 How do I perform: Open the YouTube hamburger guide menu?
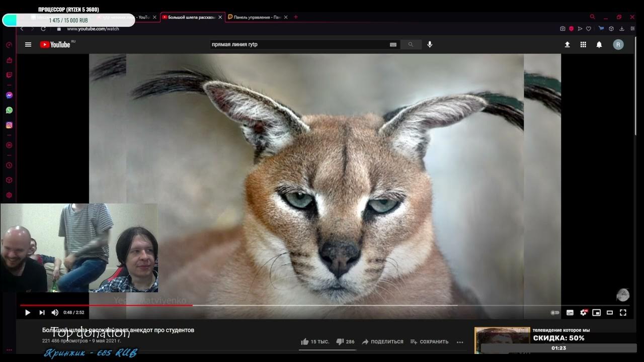coord(28,45)
